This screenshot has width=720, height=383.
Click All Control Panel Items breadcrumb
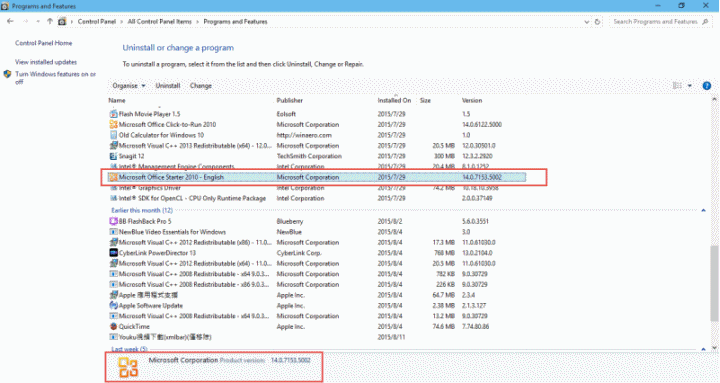point(160,22)
